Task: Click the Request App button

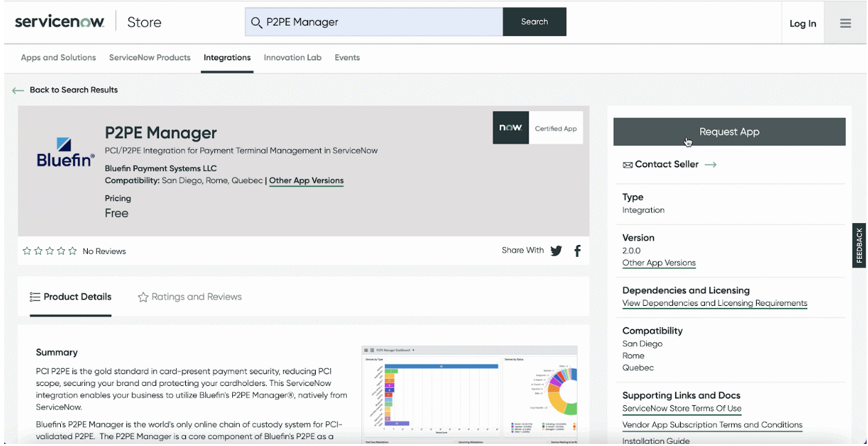Action: [729, 132]
